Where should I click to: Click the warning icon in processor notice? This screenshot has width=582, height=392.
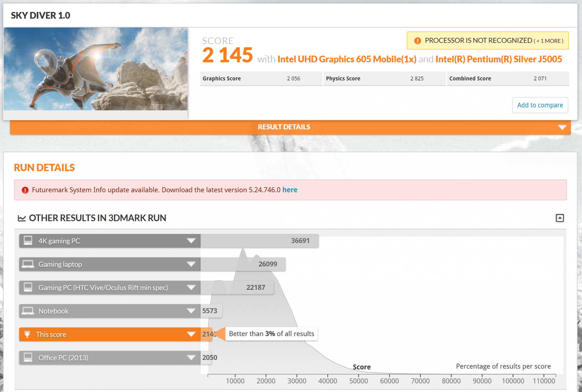coord(417,41)
